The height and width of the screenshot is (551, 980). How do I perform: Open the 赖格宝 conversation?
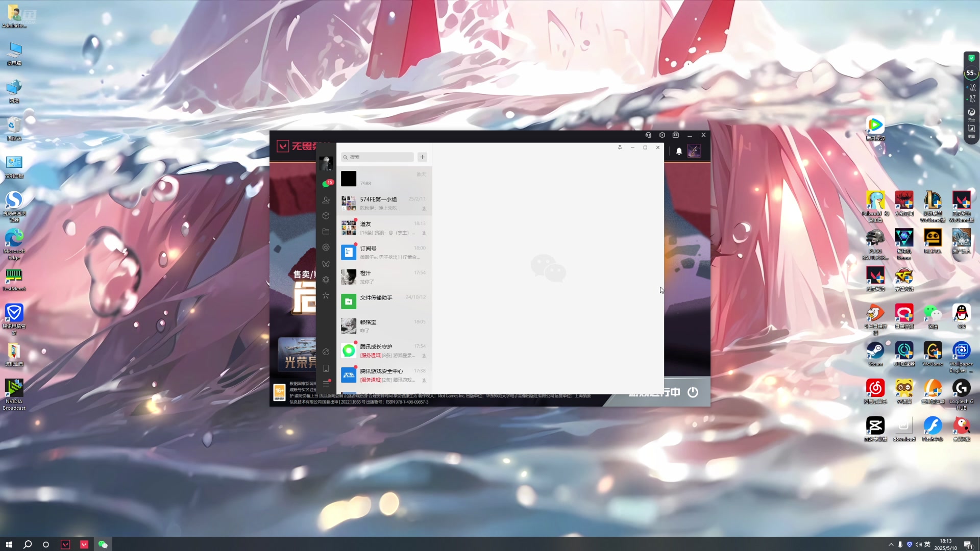tap(384, 325)
